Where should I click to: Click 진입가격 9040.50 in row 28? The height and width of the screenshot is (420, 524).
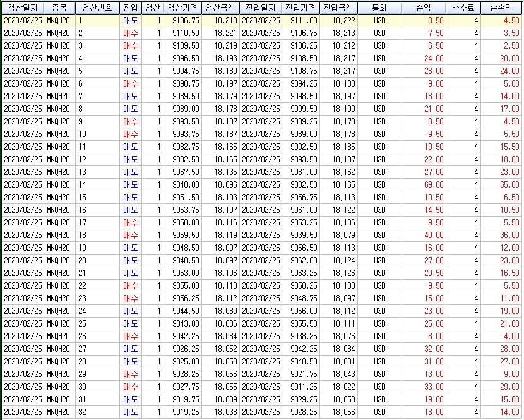[x=304, y=361]
